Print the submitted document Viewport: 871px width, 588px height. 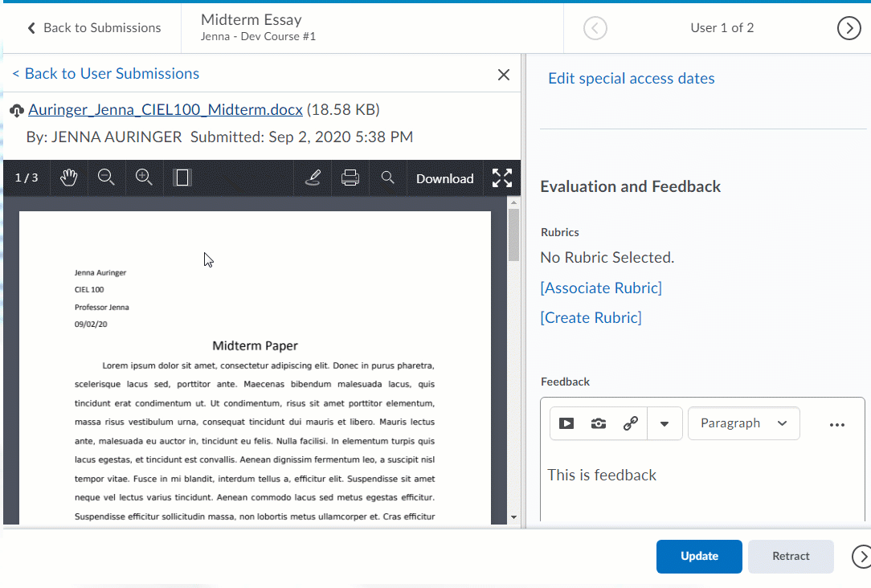pos(350,178)
